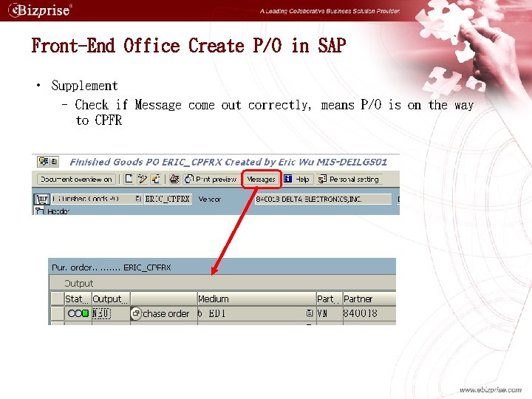Screen dimensions: 532x399
Task: Expand the Header section
Action: coord(39,211)
